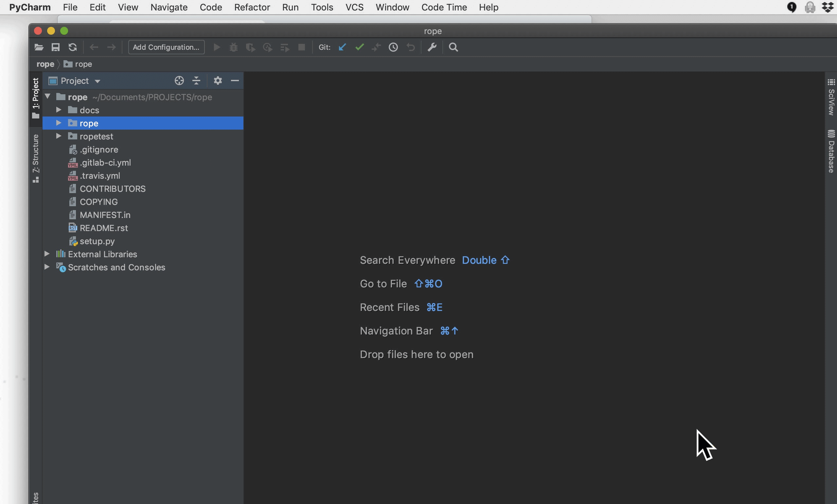Click the Search Everywhere magnifier icon
This screenshot has height=504, width=837.
tap(453, 47)
